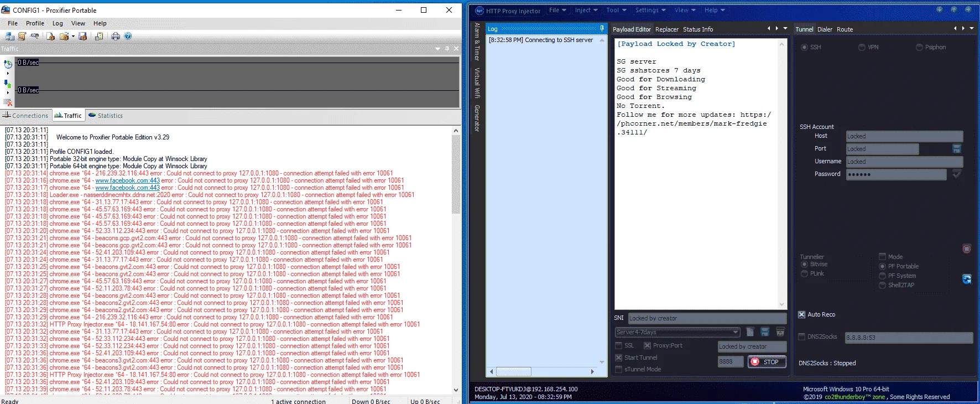Click blue refresh icon beside Mode options

967,279
